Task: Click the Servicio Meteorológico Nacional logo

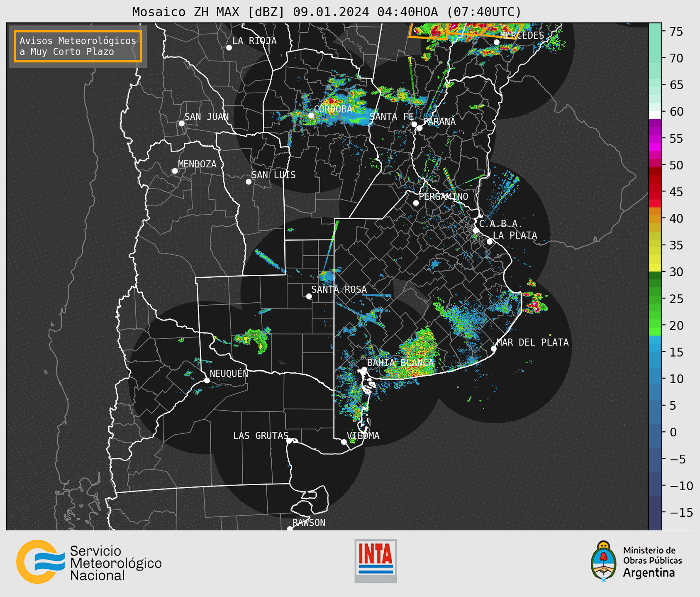Action: click(89, 562)
